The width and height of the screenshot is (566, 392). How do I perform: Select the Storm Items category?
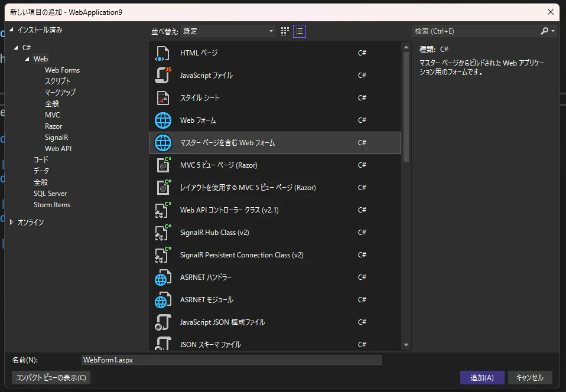click(x=52, y=205)
